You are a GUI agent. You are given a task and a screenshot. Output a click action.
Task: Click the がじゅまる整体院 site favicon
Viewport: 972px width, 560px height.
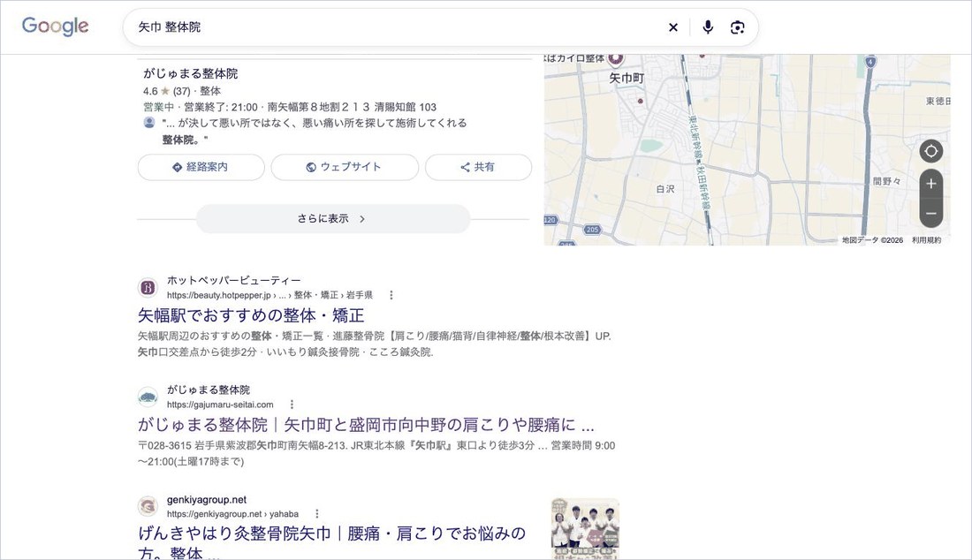148,397
